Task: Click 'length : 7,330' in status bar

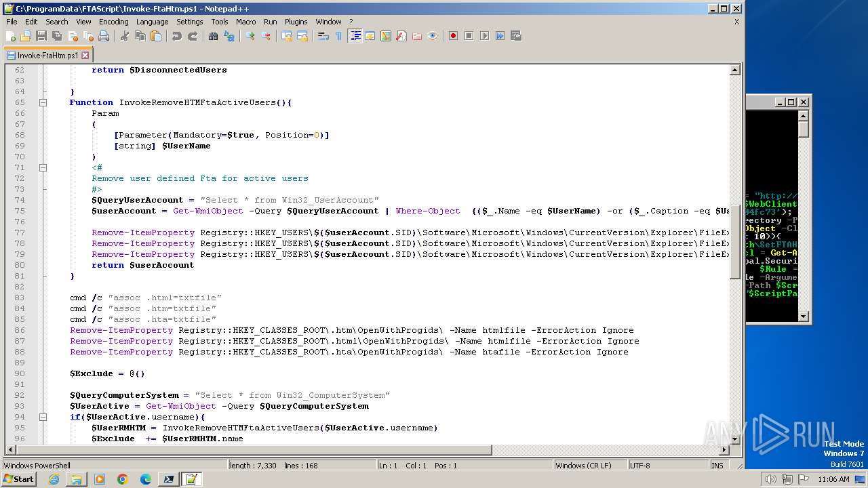Action: [x=254, y=466]
